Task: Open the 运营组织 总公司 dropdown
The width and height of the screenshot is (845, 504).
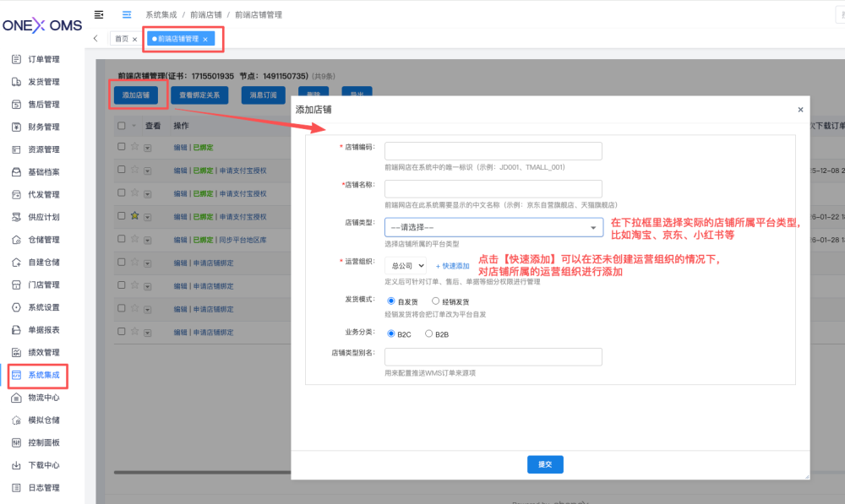Action: pyautogui.click(x=406, y=265)
